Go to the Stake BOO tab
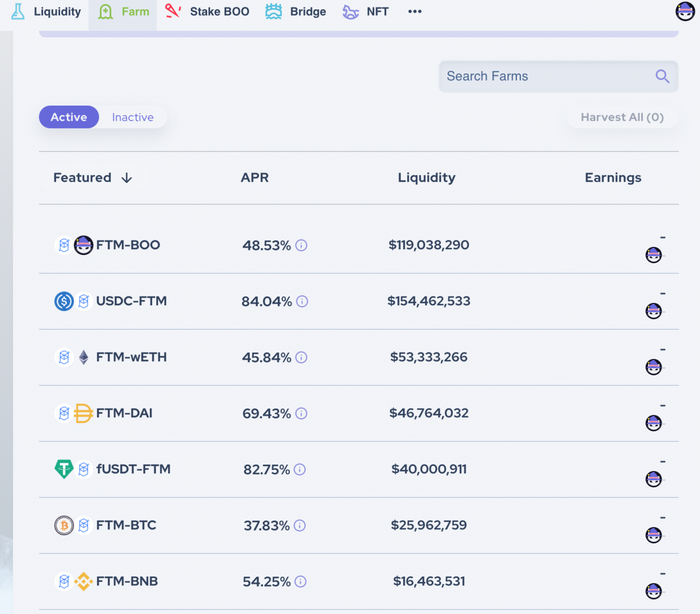Viewport: 700px width, 614px height. point(207,12)
